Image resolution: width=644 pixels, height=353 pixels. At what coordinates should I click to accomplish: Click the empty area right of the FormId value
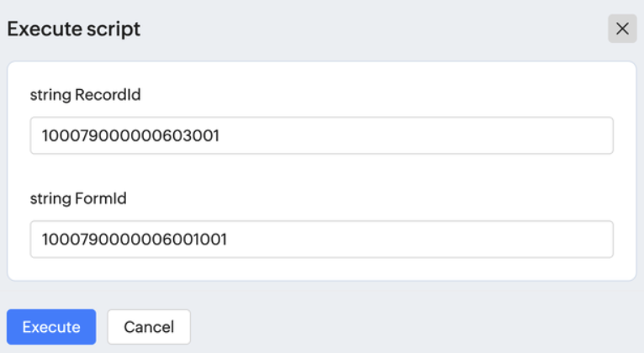(420, 240)
